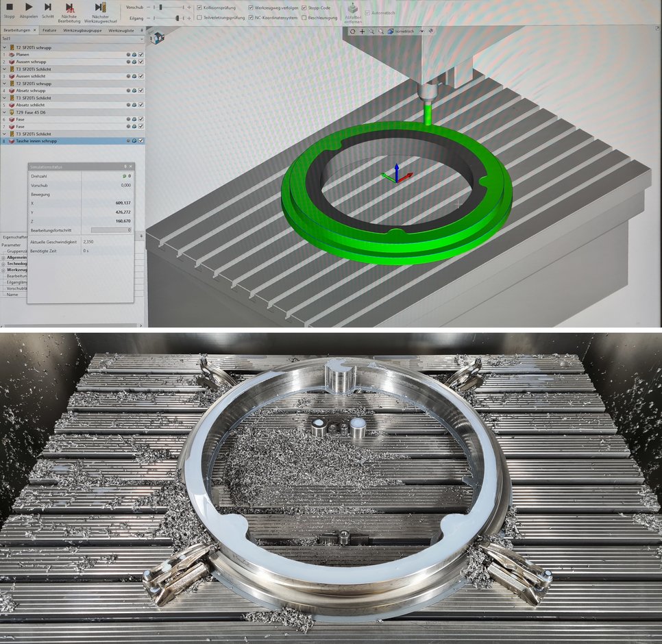Enable the Teilverletzungsprüfung checkbox

199,17
